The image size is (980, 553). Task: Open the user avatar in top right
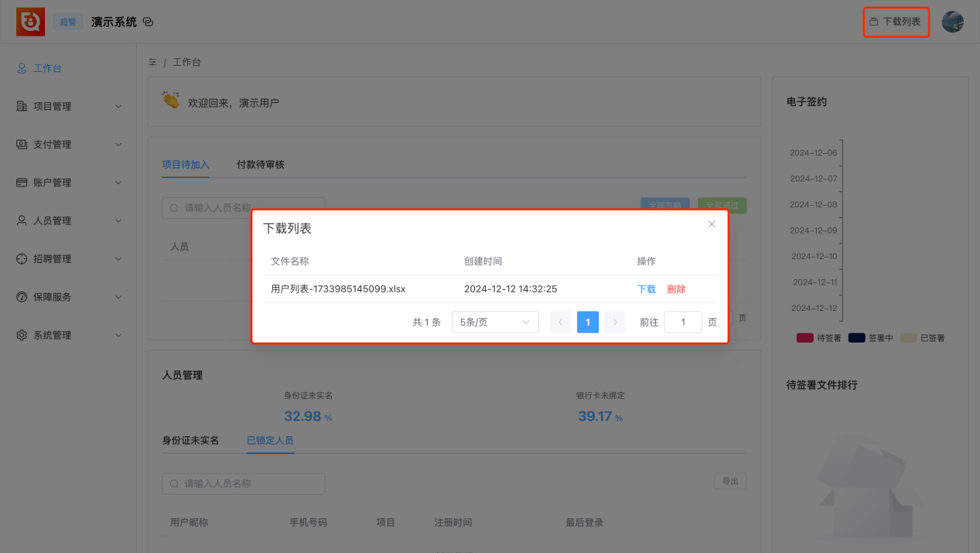click(952, 22)
